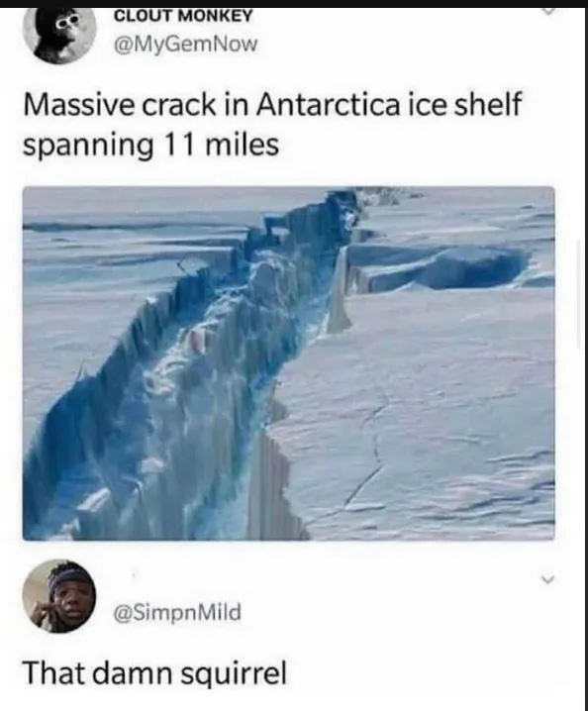Click the black bar at the top
The image size is (588, 711).
coord(294,4)
